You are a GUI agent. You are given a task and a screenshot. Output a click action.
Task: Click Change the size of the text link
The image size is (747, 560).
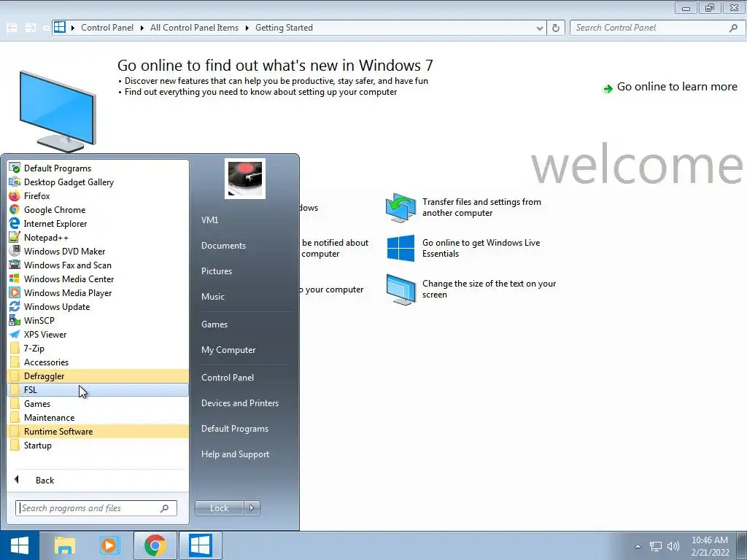tap(489, 289)
